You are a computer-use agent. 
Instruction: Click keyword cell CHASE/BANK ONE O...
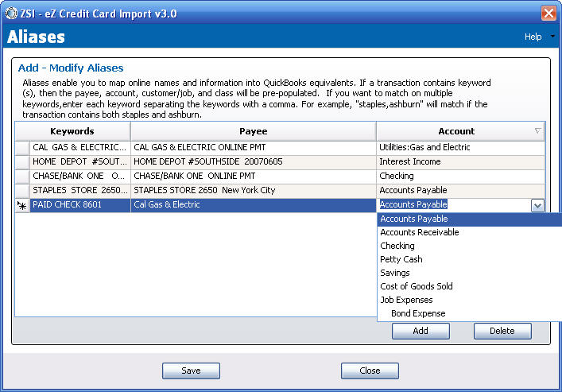click(80, 177)
